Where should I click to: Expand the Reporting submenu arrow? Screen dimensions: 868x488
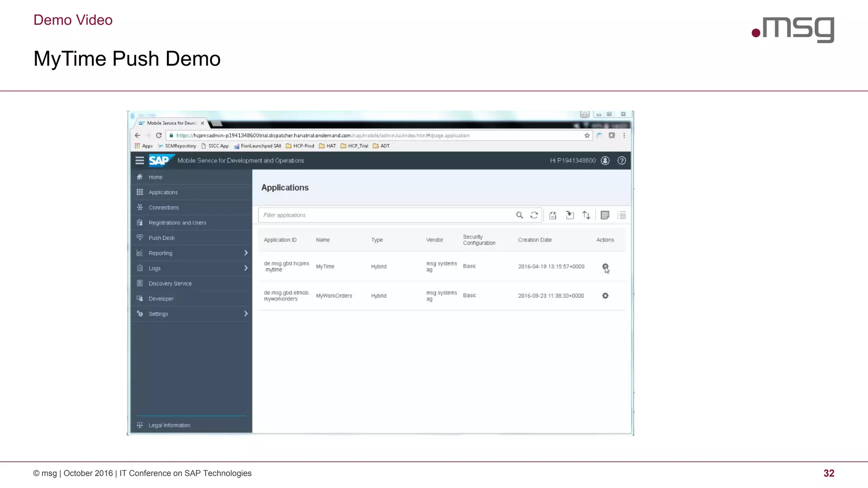[x=246, y=253]
